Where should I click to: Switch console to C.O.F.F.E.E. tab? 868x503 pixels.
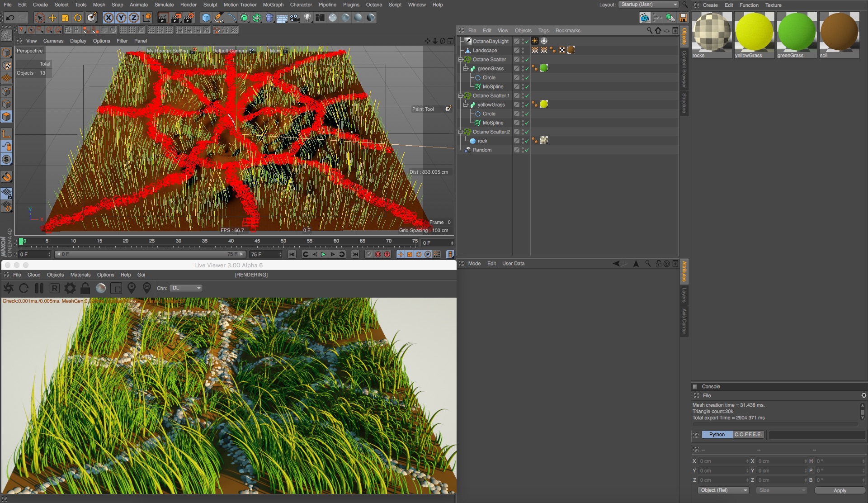pos(748,434)
